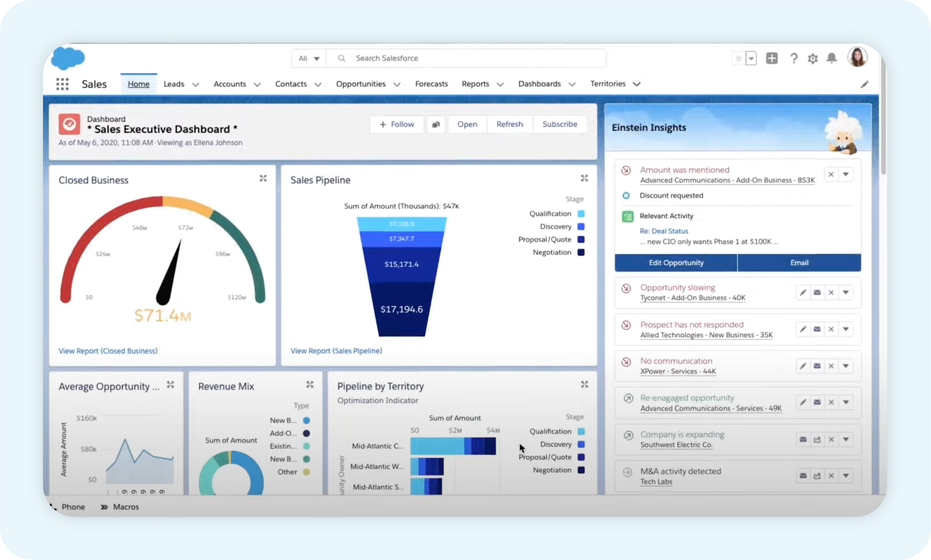The width and height of the screenshot is (931, 560).
Task: Open View Report (Sales Pipeline) link
Action: [x=336, y=351]
